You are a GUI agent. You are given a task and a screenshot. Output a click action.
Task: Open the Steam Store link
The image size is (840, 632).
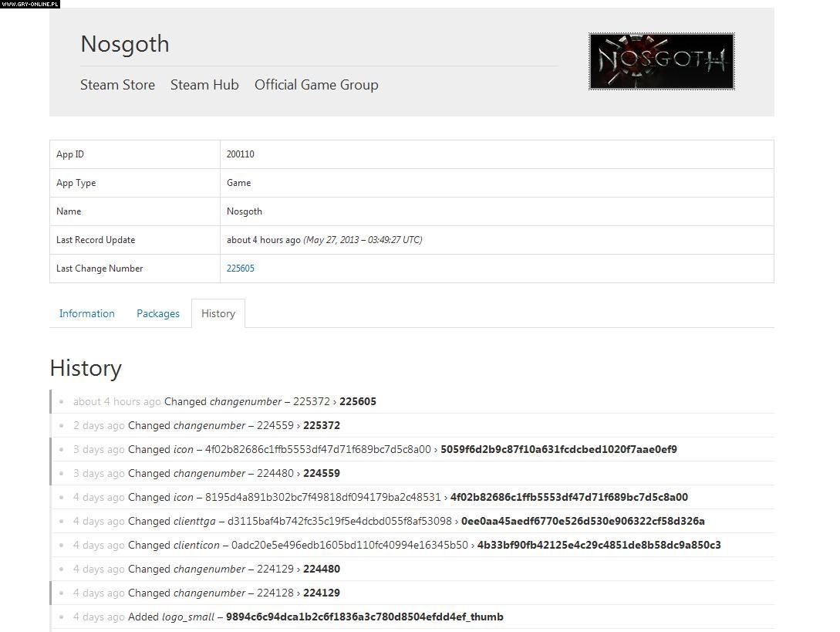pyautogui.click(x=117, y=85)
